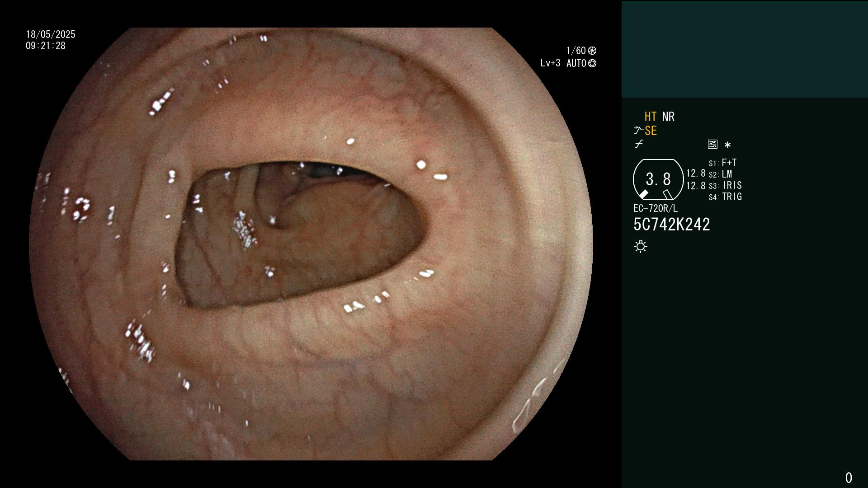Image resolution: width=868 pixels, height=488 pixels.
Task: Click the endoscopic live image view
Action: (x=311, y=244)
